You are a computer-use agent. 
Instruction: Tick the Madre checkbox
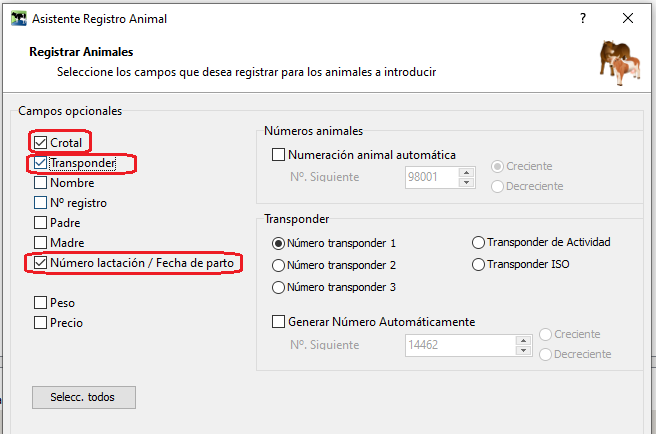[x=40, y=243]
